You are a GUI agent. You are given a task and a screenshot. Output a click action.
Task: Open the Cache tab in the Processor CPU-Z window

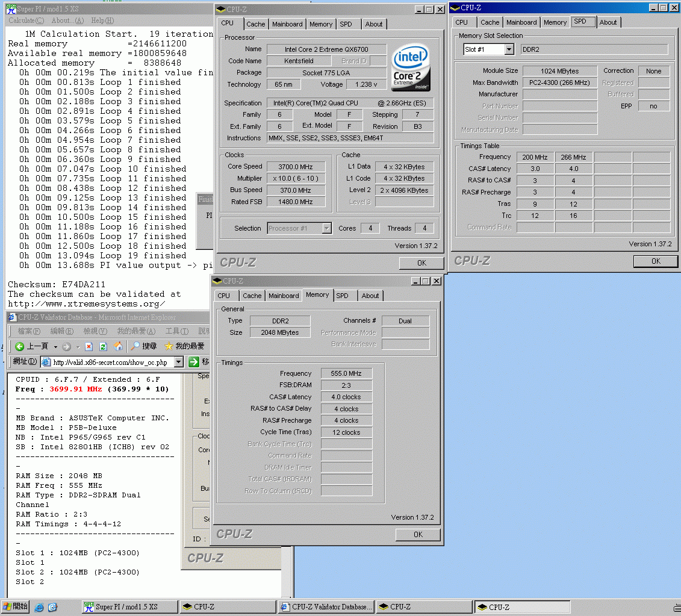click(255, 24)
